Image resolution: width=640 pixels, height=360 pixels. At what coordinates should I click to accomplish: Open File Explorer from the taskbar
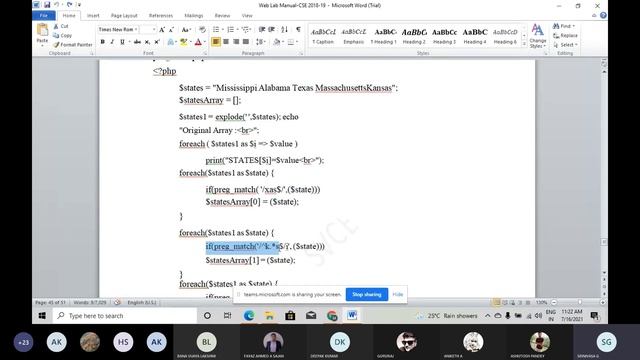(269, 316)
